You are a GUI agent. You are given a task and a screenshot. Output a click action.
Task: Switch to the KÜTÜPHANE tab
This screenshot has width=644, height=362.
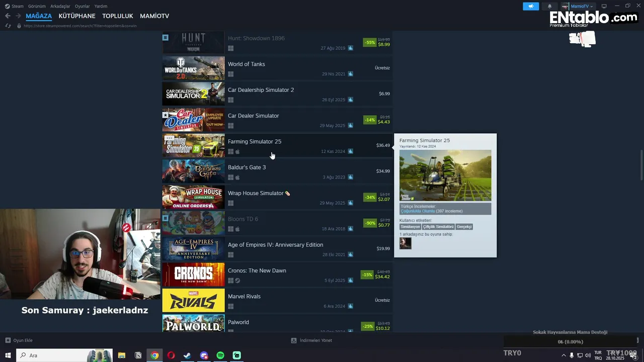pyautogui.click(x=77, y=16)
